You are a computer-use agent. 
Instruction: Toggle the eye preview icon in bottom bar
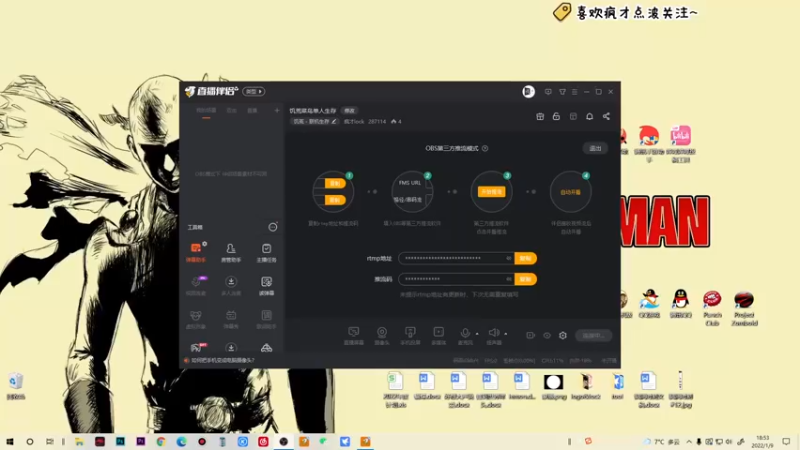coord(546,335)
